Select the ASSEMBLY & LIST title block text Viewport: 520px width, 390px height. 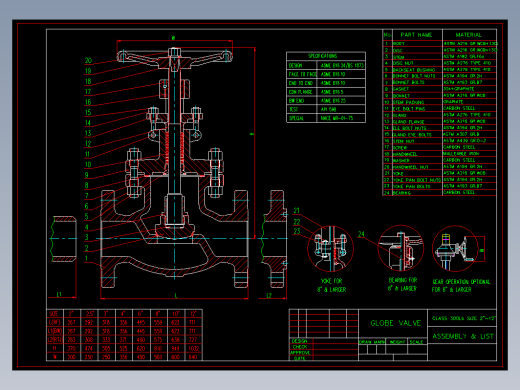tap(463, 336)
